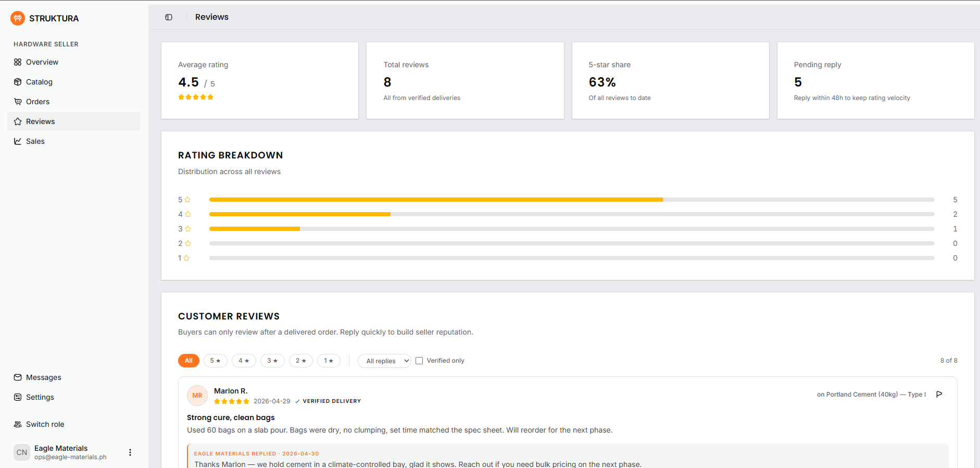Filter reviews by 1 star
Viewport: 980px width, 468px height.
329,361
